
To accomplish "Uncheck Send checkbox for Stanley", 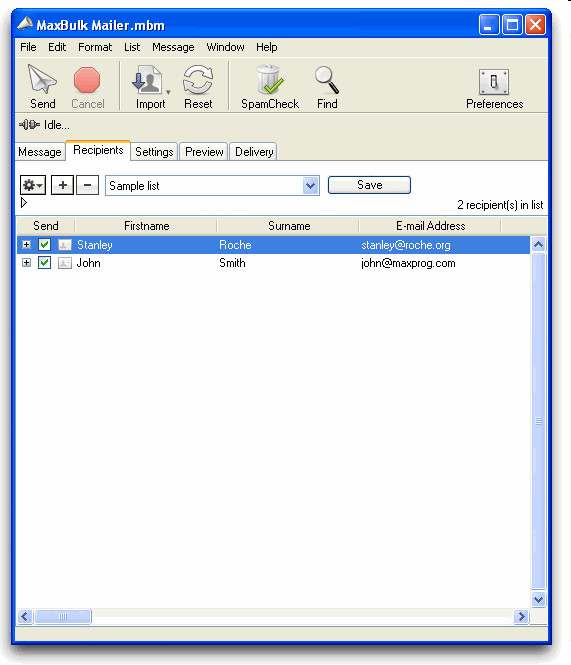I will (45, 245).
